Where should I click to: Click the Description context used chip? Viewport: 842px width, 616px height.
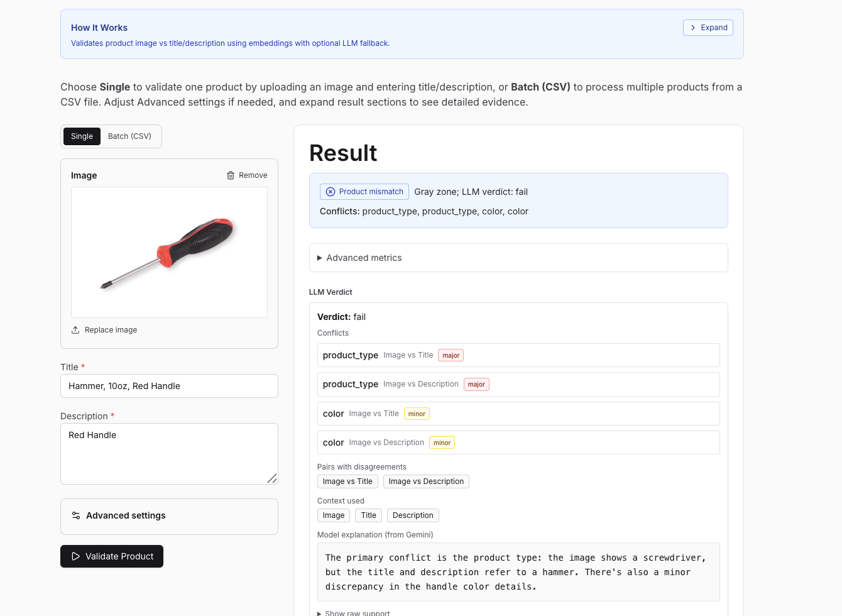pos(413,515)
